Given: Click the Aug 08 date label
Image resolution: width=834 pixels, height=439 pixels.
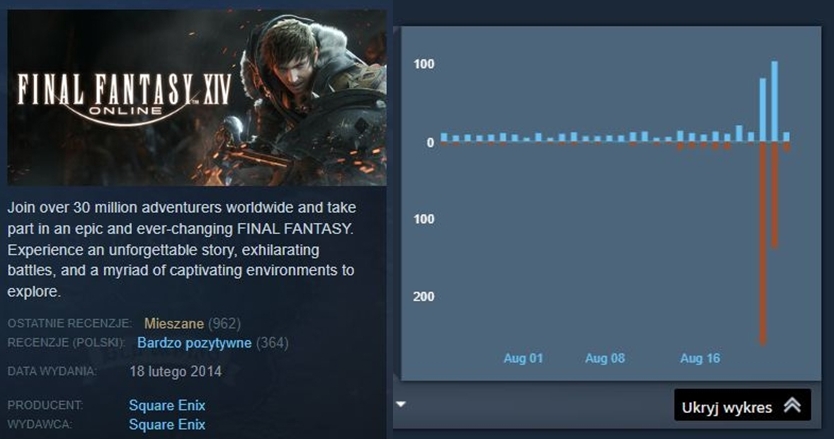Looking at the screenshot, I should [605, 359].
